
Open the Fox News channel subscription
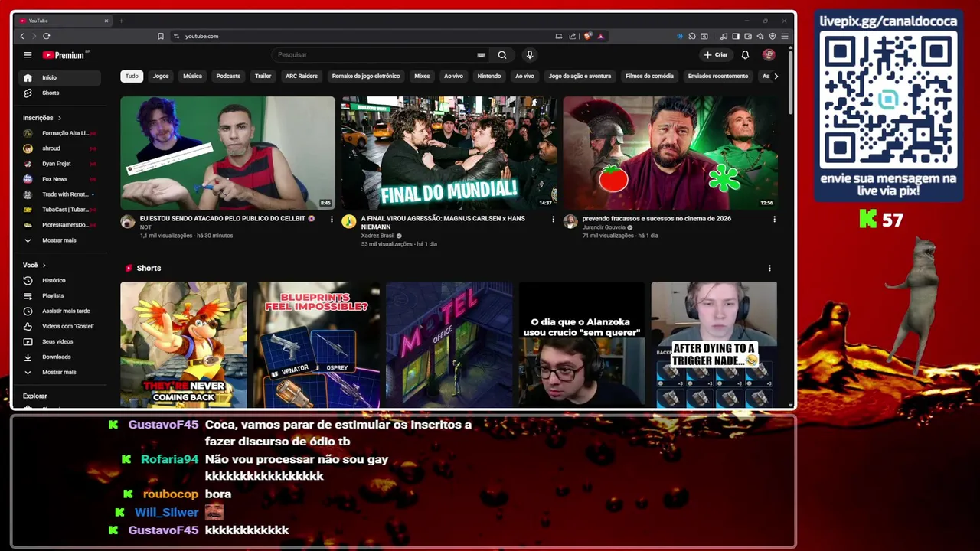pos(60,179)
